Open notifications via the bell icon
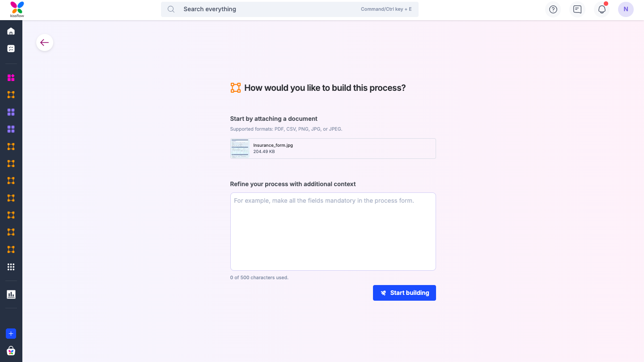Viewport: 644px width, 362px height. point(602,9)
